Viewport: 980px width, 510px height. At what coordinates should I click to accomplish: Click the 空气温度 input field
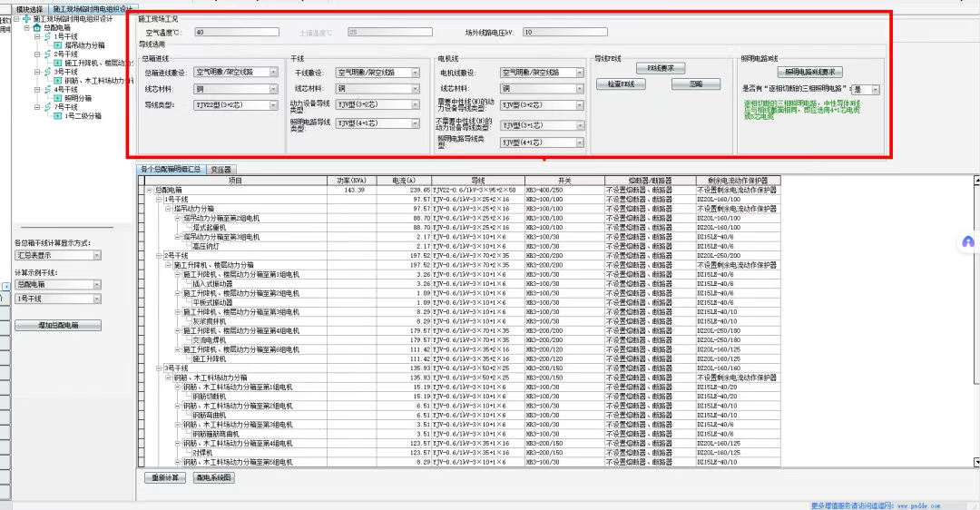click(236, 32)
